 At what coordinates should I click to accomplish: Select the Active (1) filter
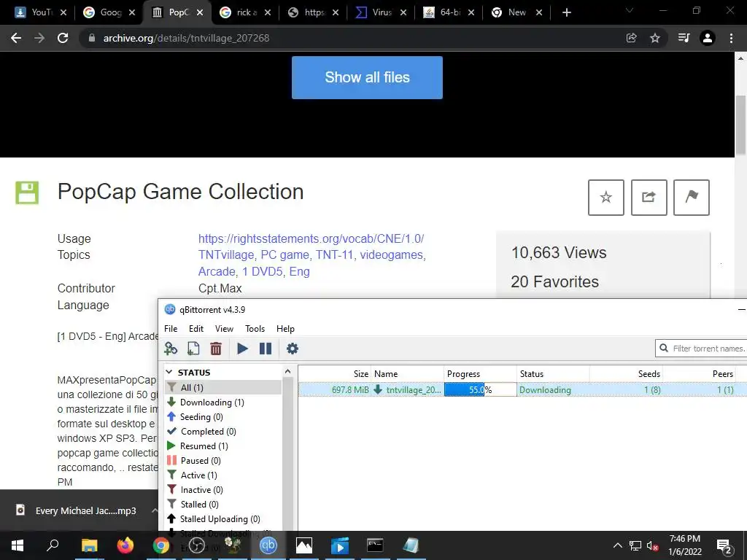tap(198, 475)
